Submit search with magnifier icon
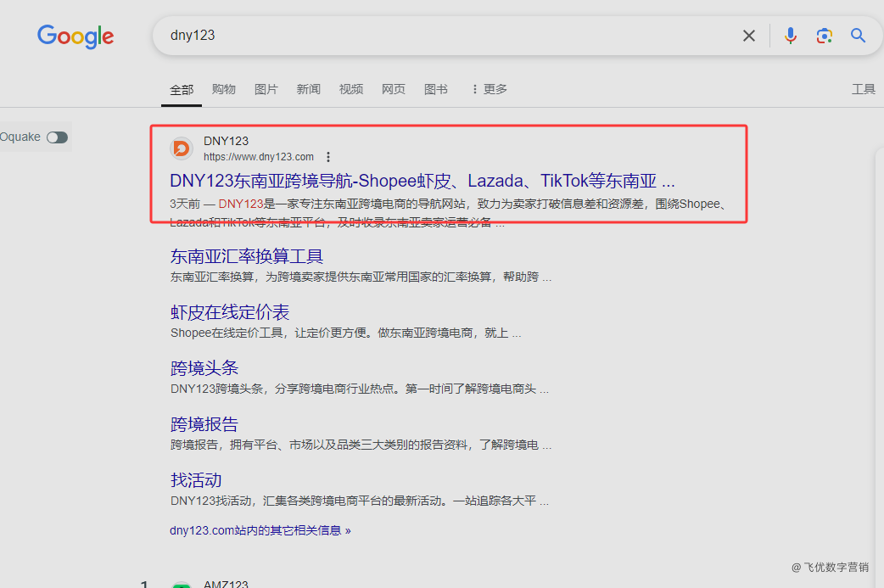 pyautogui.click(x=858, y=36)
